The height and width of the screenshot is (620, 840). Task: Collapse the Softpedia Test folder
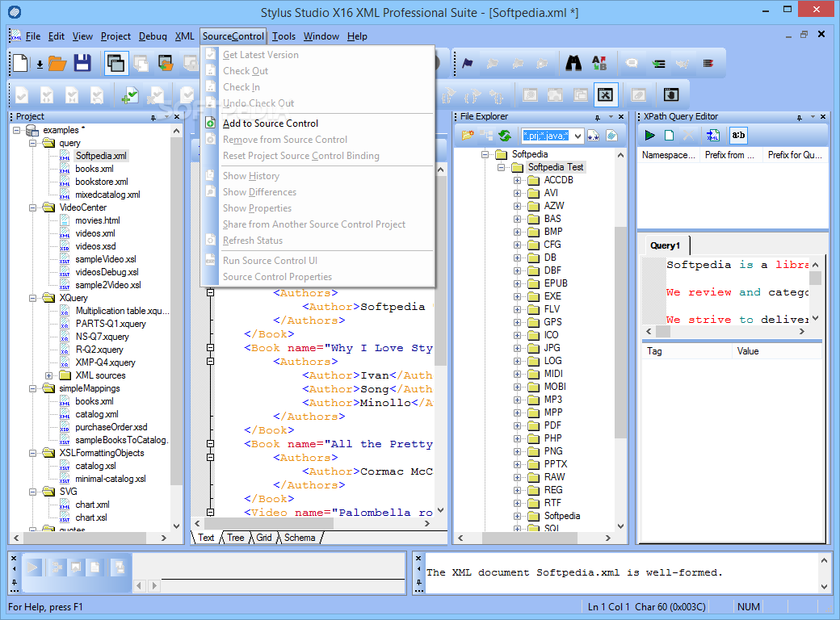(501, 167)
